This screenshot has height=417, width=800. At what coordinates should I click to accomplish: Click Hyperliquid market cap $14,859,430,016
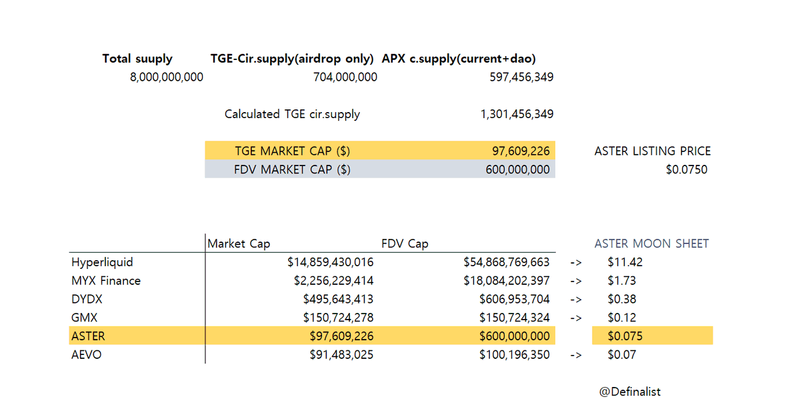pos(330,262)
